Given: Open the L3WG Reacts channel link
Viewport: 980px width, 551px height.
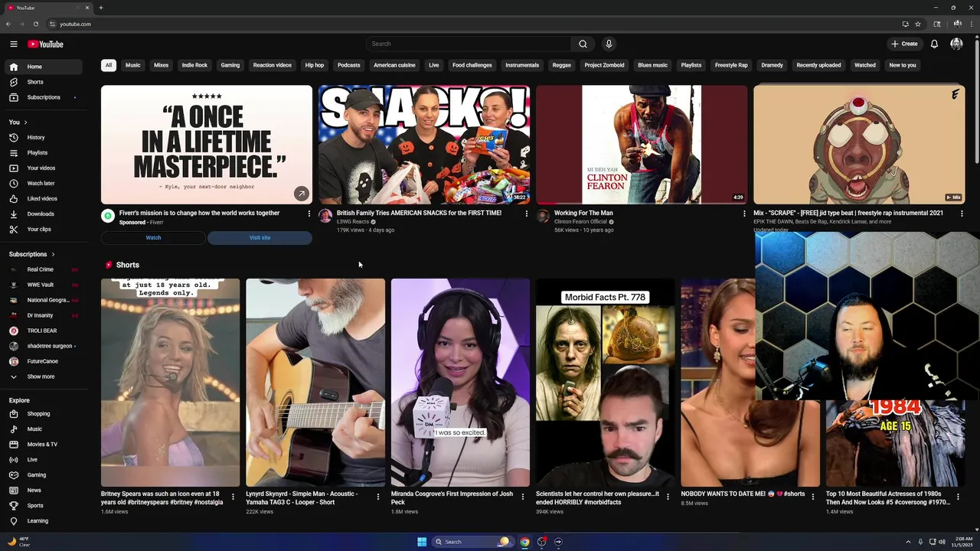Looking at the screenshot, I should point(352,222).
